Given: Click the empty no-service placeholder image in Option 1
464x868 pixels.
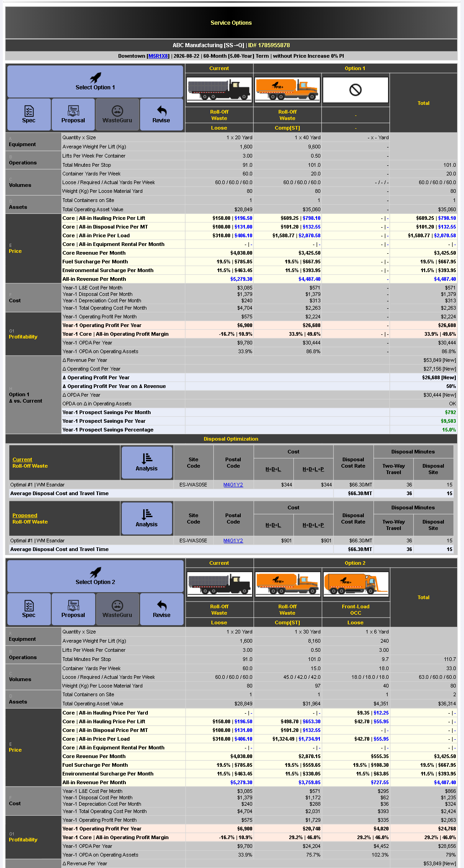Looking at the screenshot, I should [356, 90].
